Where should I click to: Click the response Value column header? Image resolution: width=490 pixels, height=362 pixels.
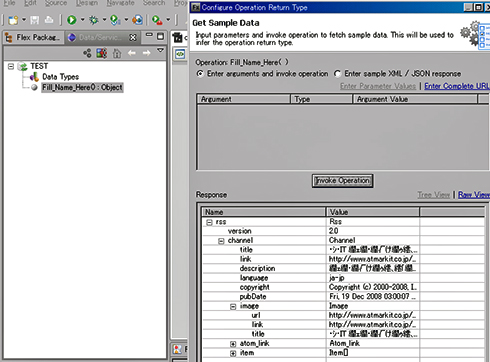click(373, 212)
